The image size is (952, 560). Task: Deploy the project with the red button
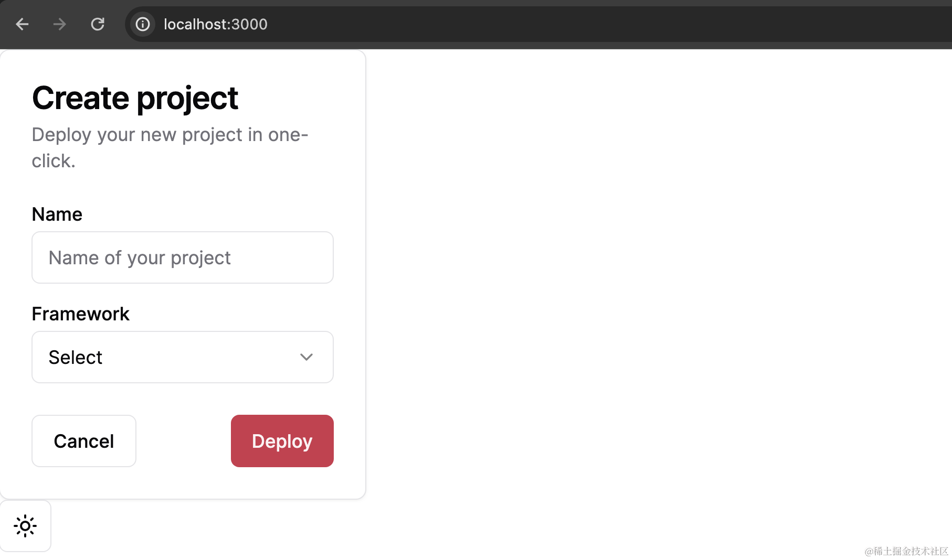click(x=282, y=441)
